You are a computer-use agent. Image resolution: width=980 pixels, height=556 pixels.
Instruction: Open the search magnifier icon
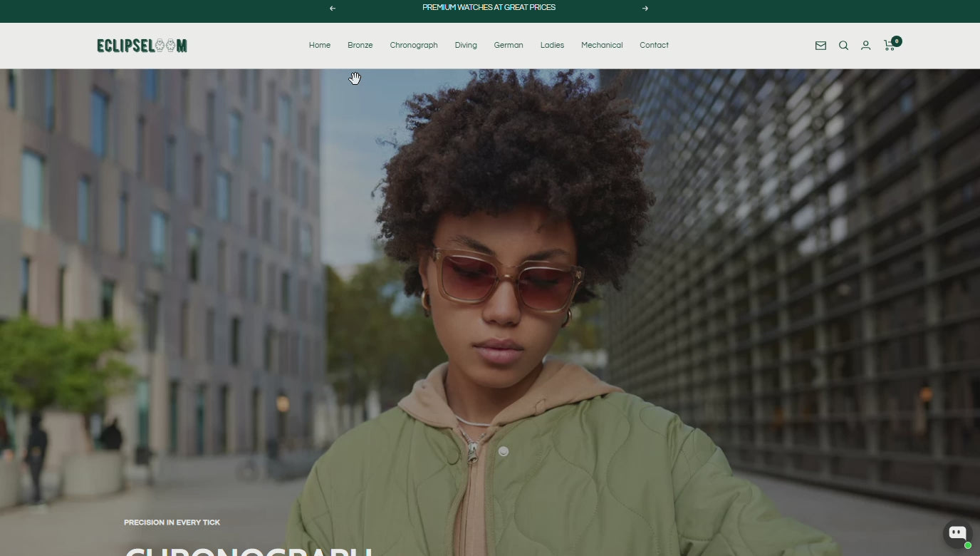click(x=843, y=46)
